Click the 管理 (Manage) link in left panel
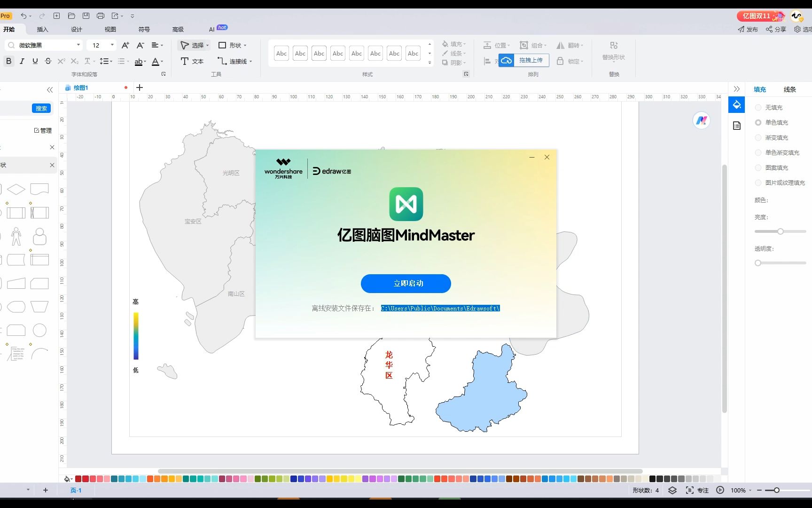The image size is (812, 508). pos(43,130)
